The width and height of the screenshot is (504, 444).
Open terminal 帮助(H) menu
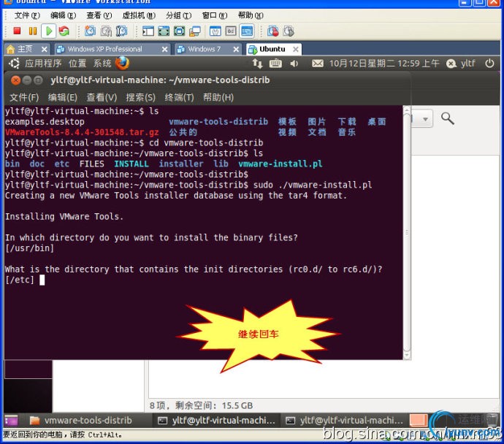tap(218, 97)
